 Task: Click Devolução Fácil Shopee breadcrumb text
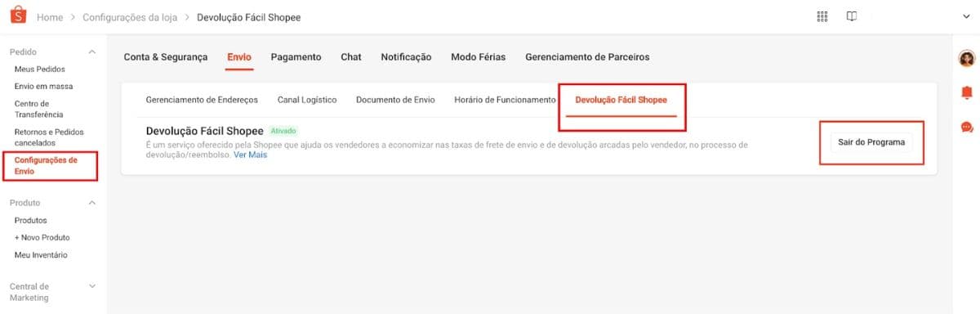(x=249, y=17)
